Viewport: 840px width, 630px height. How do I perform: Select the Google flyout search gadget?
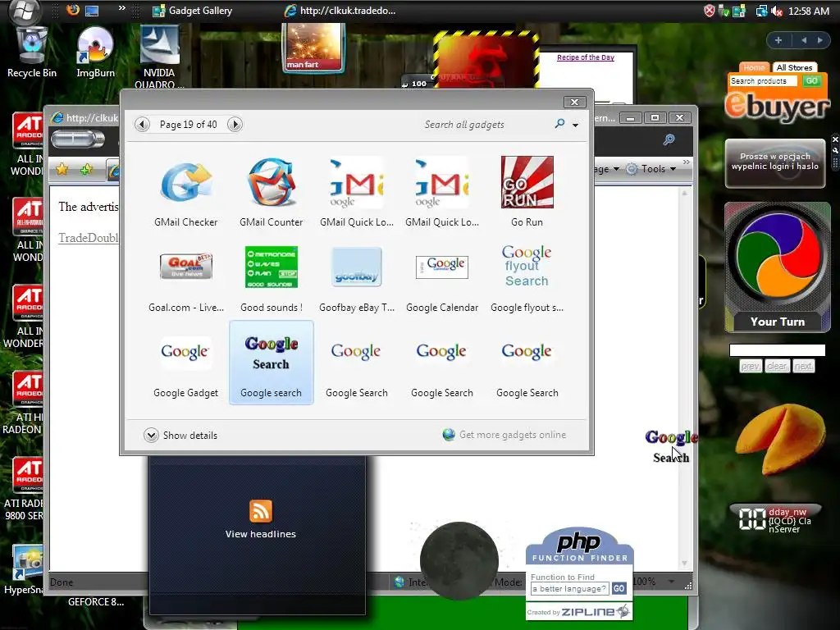527,267
